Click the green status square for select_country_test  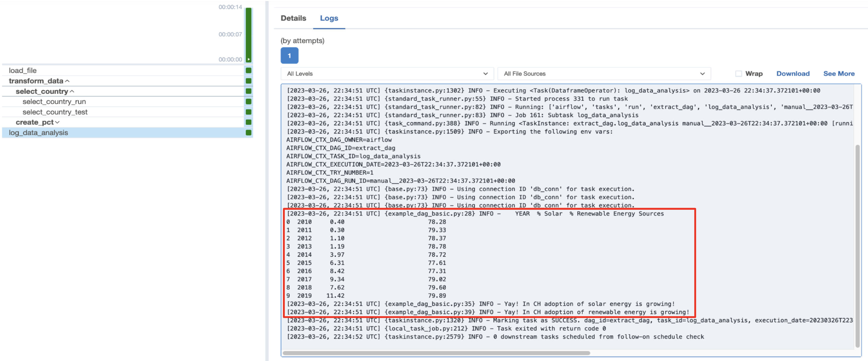click(x=248, y=112)
